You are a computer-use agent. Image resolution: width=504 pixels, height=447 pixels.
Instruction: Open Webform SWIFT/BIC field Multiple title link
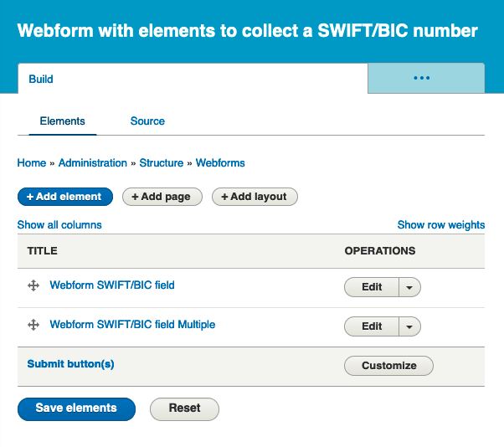point(132,325)
